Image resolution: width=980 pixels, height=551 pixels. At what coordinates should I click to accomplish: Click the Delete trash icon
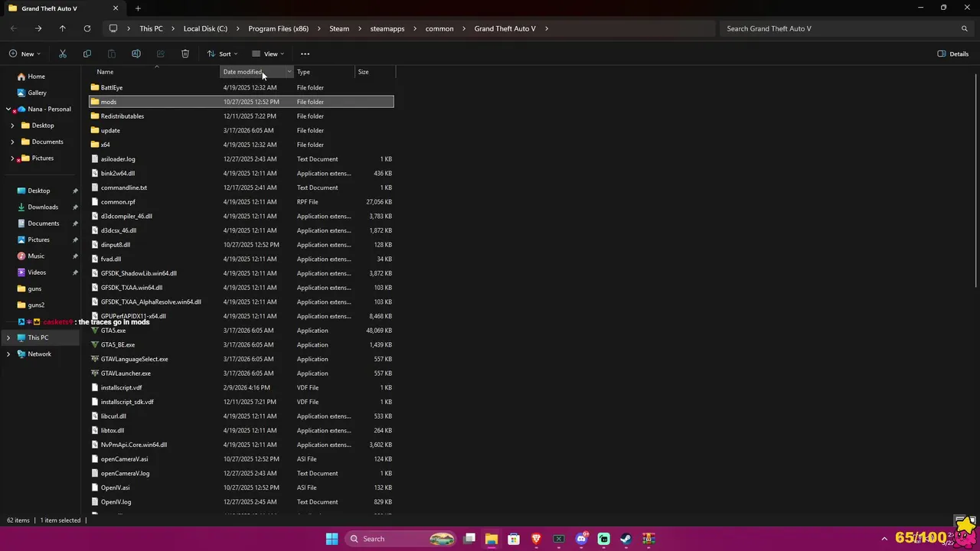tap(185, 54)
